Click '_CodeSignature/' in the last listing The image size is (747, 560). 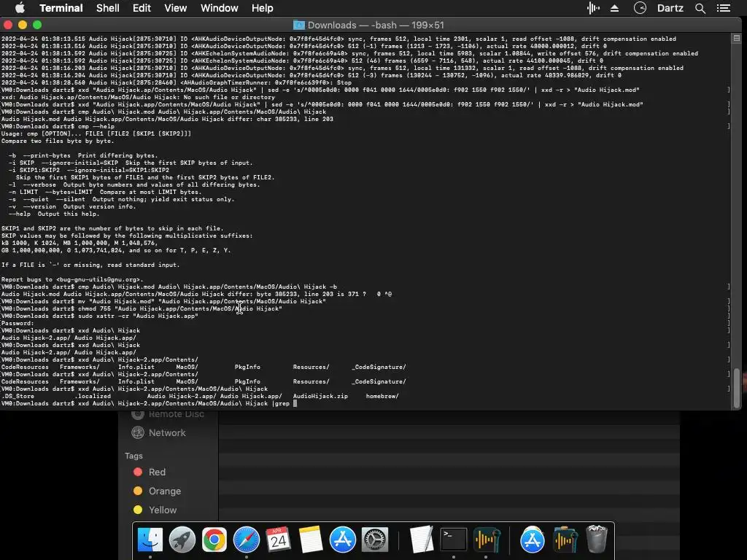coord(379,381)
